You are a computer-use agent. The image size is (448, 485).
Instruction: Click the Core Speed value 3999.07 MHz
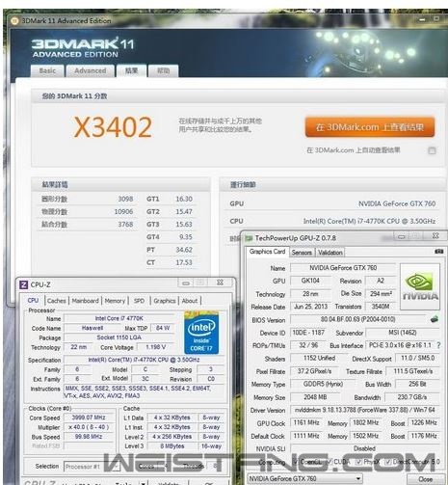89,418
